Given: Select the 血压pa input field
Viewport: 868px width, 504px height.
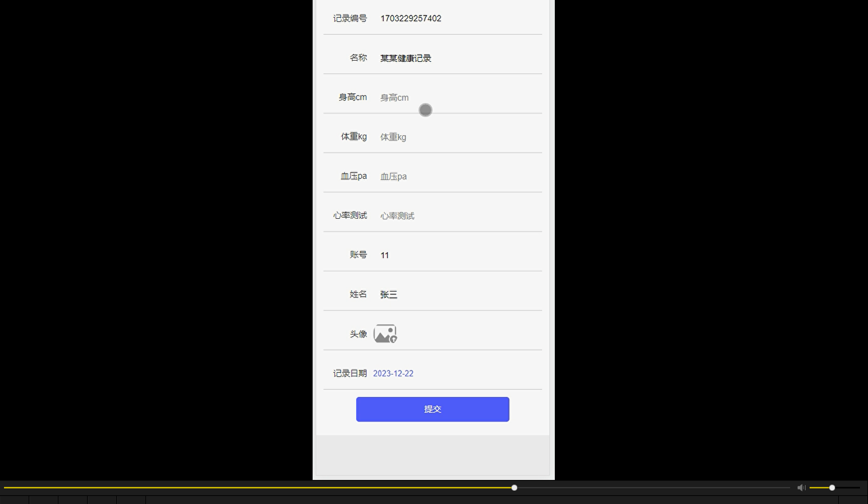Looking at the screenshot, I should point(447,176).
